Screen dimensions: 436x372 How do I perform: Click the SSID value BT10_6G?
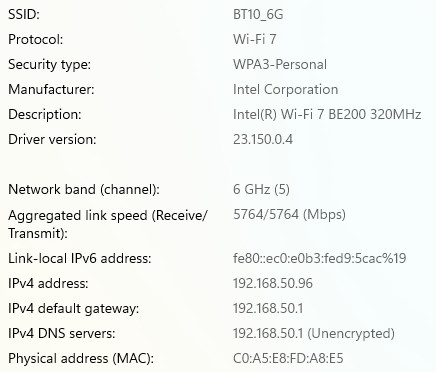tap(258, 15)
